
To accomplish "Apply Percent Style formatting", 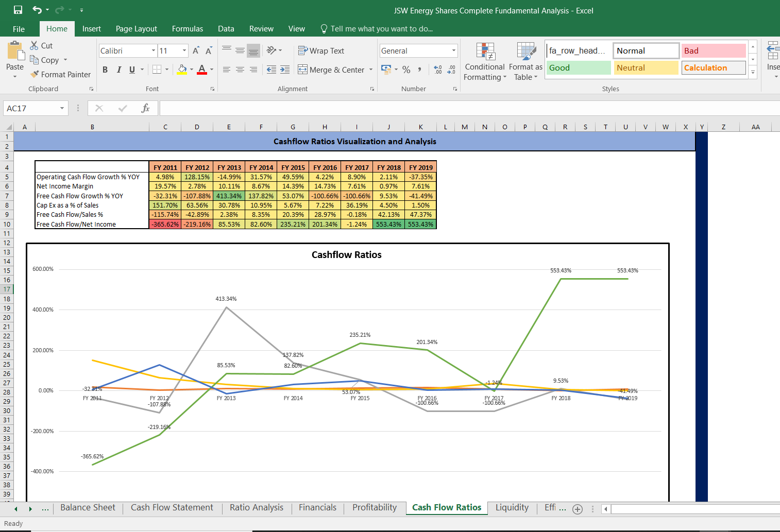I will coord(406,70).
